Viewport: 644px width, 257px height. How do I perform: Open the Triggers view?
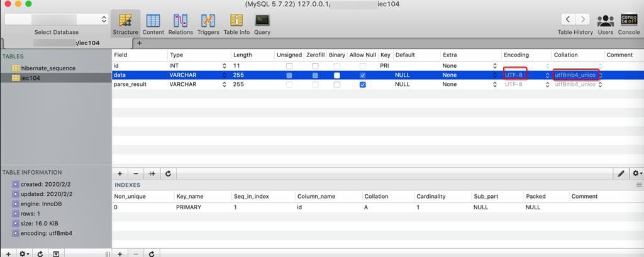208,24
